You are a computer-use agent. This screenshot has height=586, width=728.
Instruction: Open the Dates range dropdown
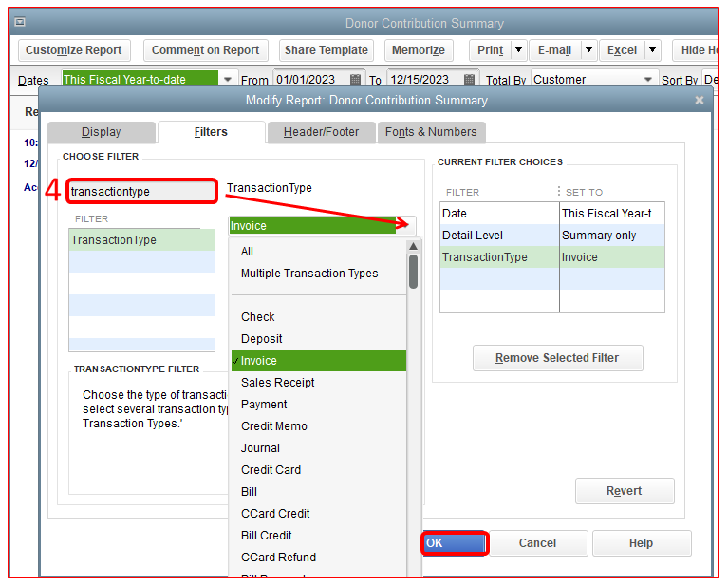[228, 80]
